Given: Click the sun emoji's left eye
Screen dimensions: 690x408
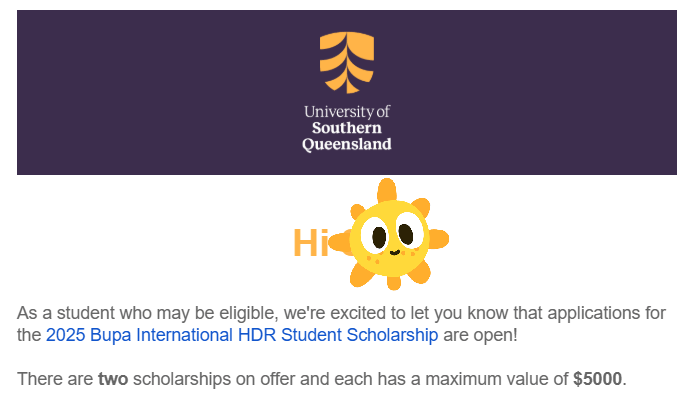Looking at the screenshot, I should [x=379, y=237].
